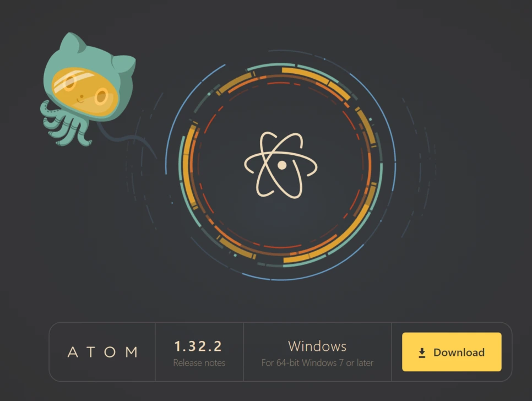The width and height of the screenshot is (532, 401).
Task: Open the Release notes link
Action: coord(199,362)
